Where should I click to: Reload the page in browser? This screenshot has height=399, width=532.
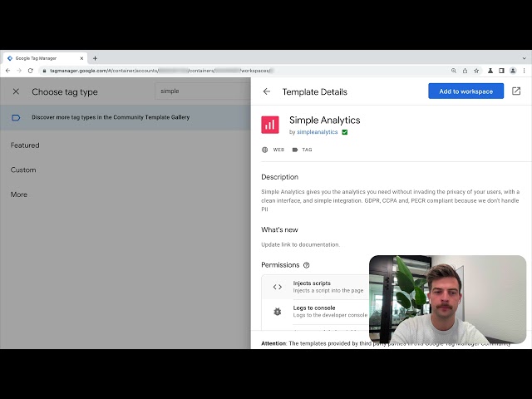click(31, 71)
